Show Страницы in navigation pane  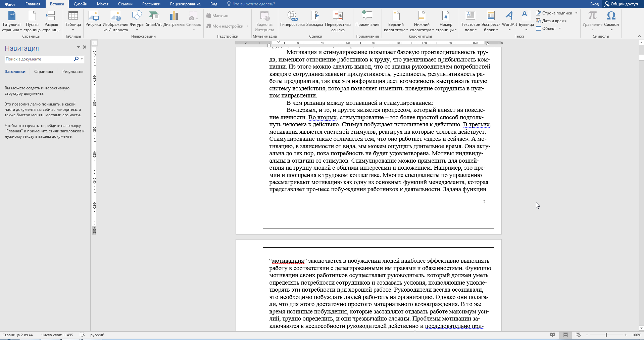44,72
